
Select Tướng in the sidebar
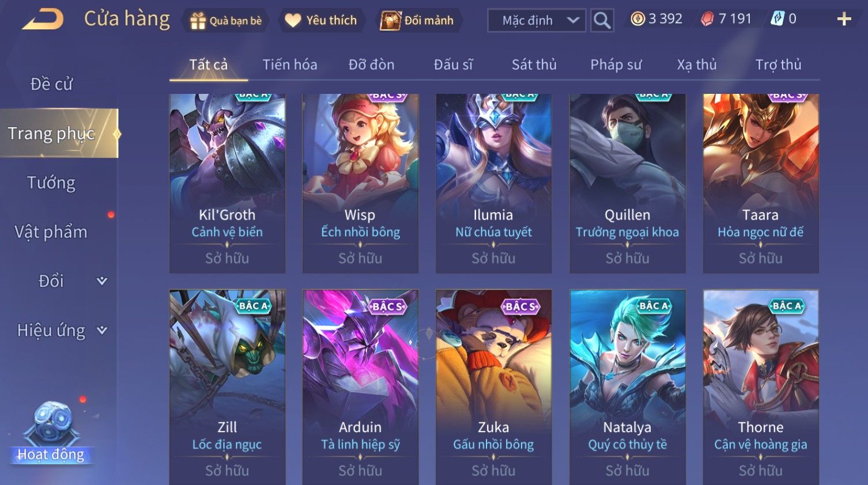51,183
